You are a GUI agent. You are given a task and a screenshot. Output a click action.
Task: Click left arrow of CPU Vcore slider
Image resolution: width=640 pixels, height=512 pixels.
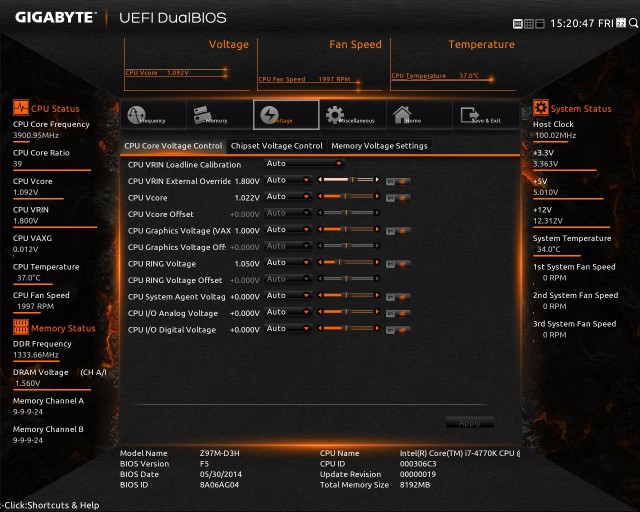pyautogui.click(x=320, y=196)
